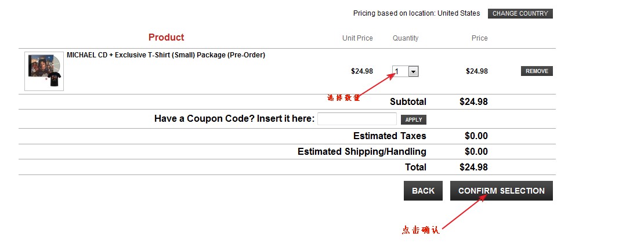The height and width of the screenshot is (251, 644).
Task: Click the Price column header
Action: tap(479, 38)
